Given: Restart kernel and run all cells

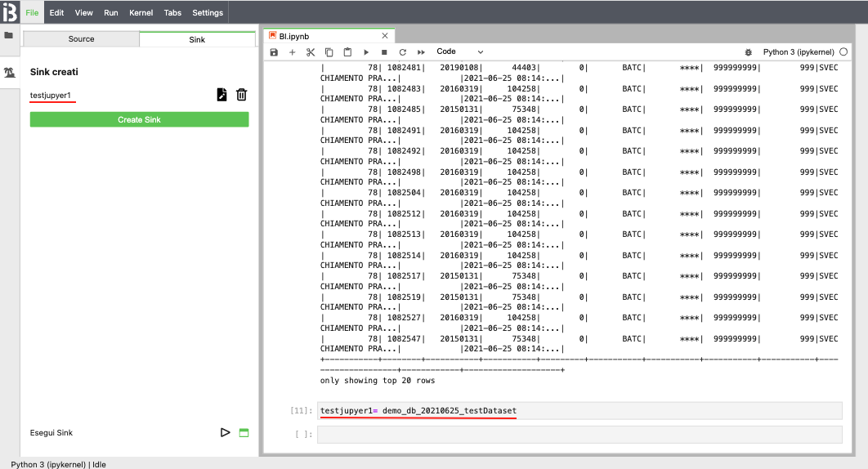Looking at the screenshot, I should coord(421,52).
